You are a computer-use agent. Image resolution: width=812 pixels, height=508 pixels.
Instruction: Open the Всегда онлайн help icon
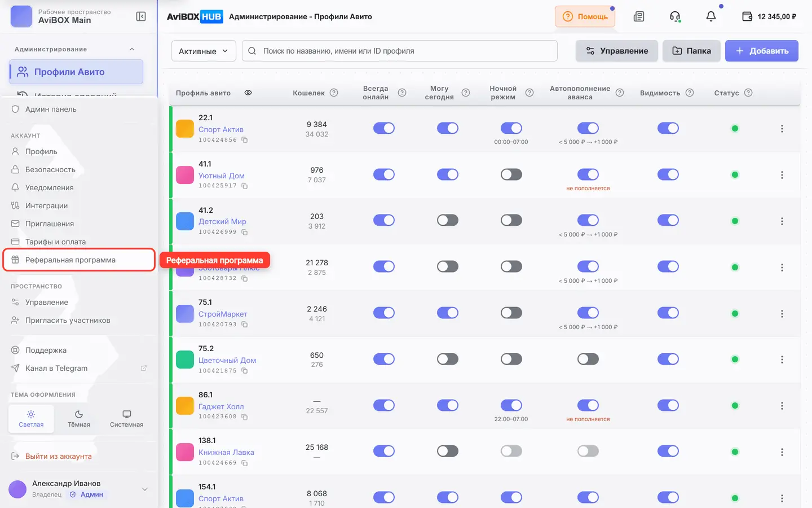pyautogui.click(x=402, y=93)
